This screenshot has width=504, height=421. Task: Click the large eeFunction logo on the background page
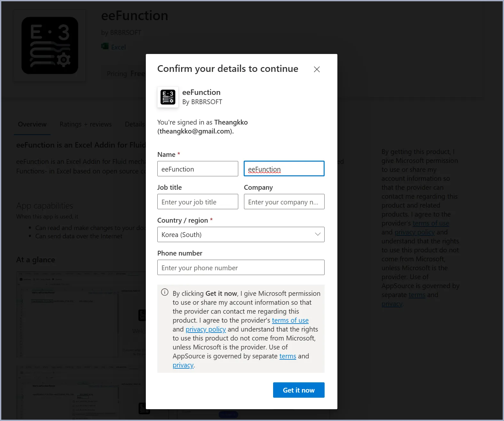coord(50,45)
